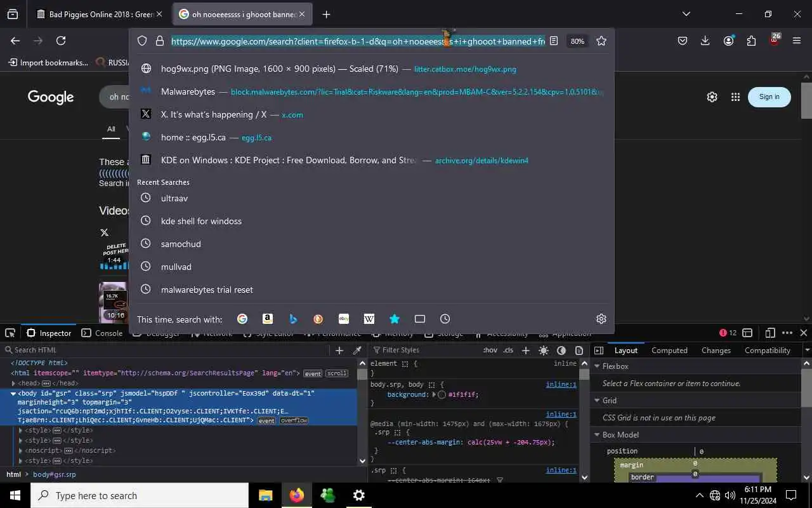This screenshot has height=508, width=812.
Task: Open Firefox account icon
Action: click(x=728, y=41)
